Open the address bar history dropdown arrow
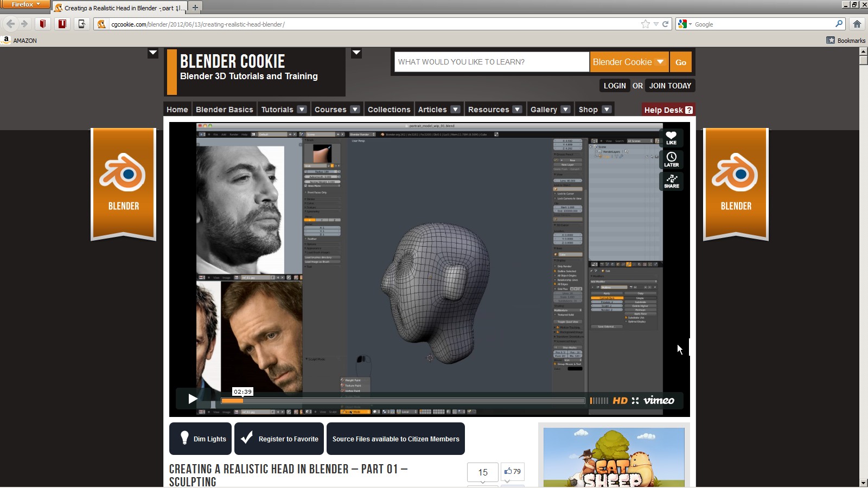Image resolution: width=868 pixels, height=488 pixels. point(656,24)
